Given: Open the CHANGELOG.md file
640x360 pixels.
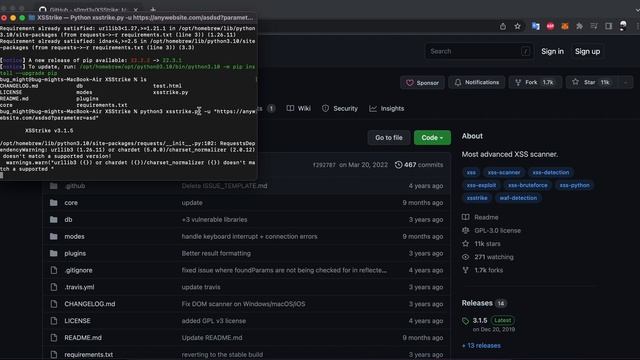Looking at the screenshot, I should point(90,304).
